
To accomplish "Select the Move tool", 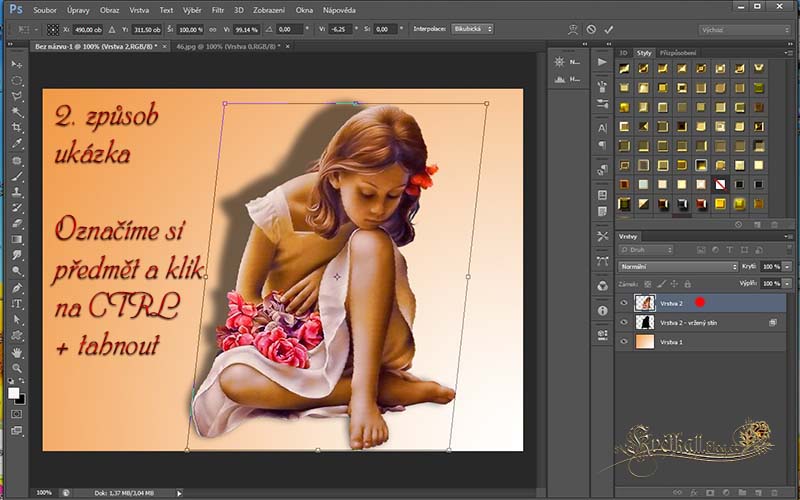I will tap(17, 64).
